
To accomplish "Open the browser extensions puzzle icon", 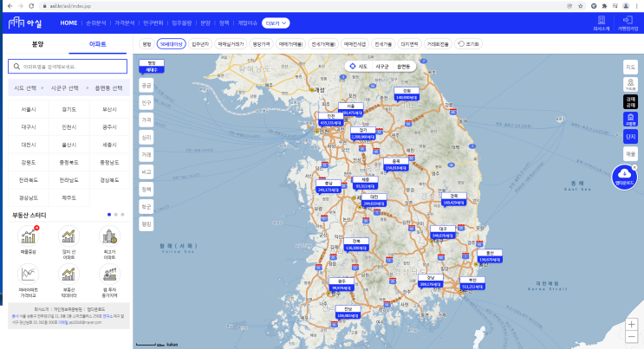I will point(604,6).
